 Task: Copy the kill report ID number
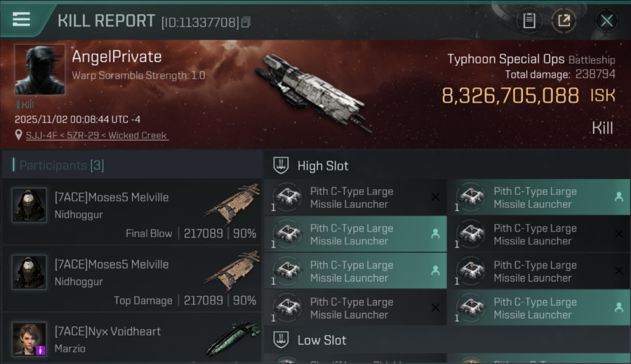click(x=246, y=22)
